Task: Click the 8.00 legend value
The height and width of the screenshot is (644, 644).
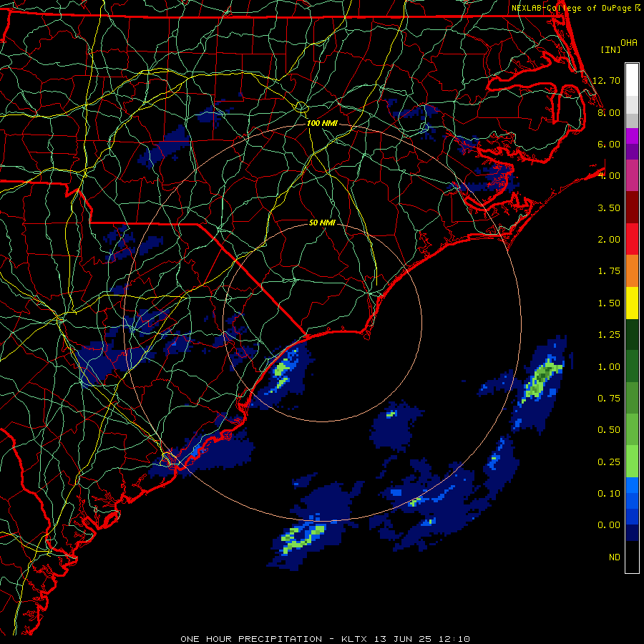Action: click(x=609, y=112)
